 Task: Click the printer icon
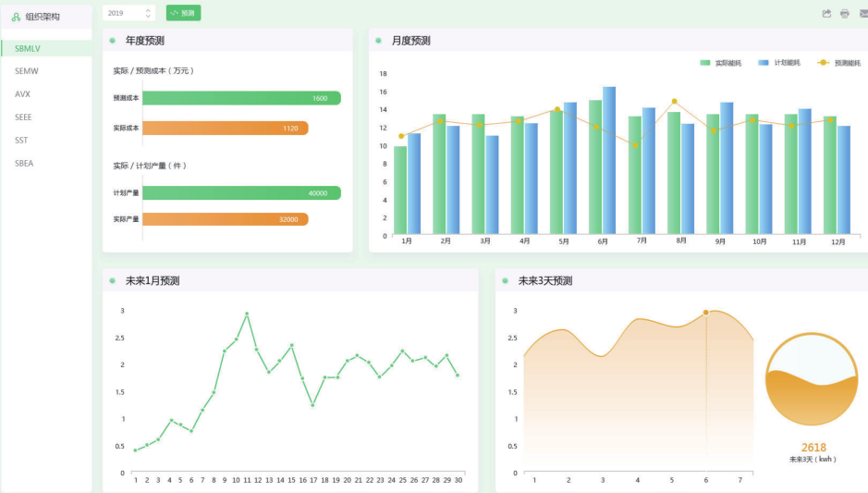point(844,14)
